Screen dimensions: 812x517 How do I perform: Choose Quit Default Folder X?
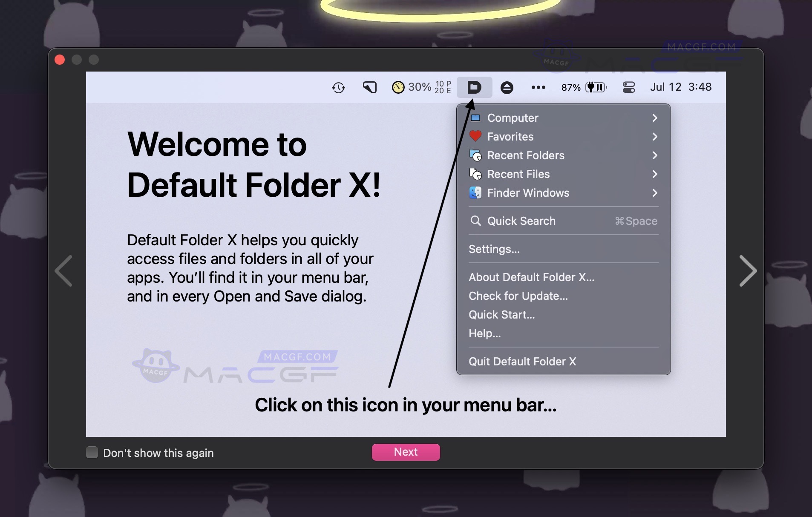[x=522, y=362]
